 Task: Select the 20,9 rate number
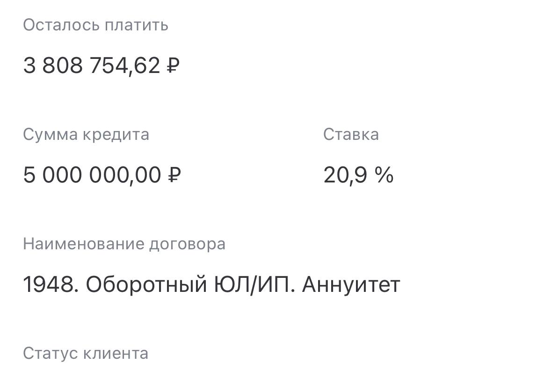[345, 175]
